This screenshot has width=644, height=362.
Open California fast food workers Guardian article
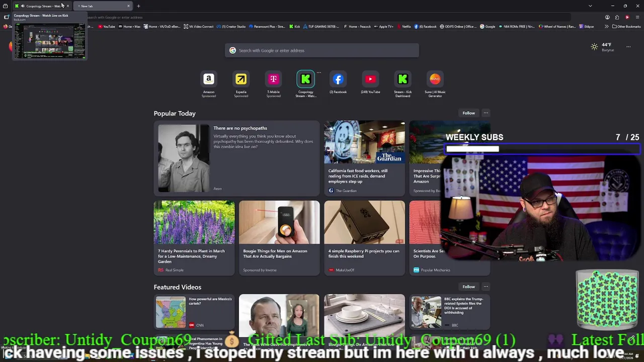364,158
